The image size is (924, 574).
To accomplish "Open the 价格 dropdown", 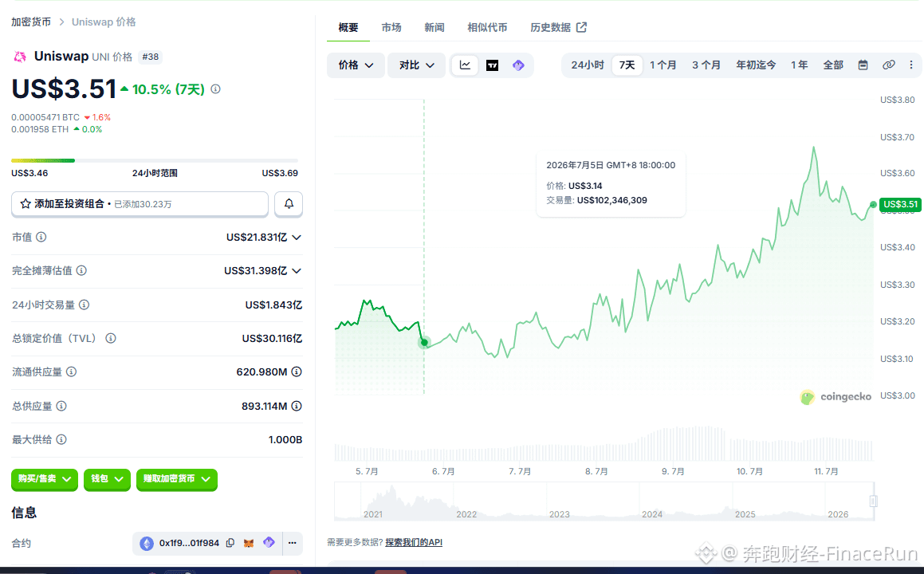I will click(356, 65).
